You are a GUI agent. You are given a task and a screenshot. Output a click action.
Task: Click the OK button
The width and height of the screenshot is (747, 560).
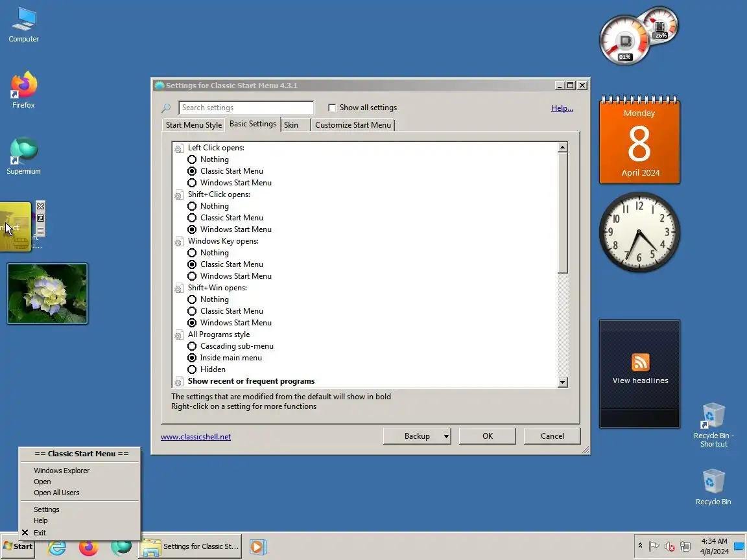tap(488, 436)
